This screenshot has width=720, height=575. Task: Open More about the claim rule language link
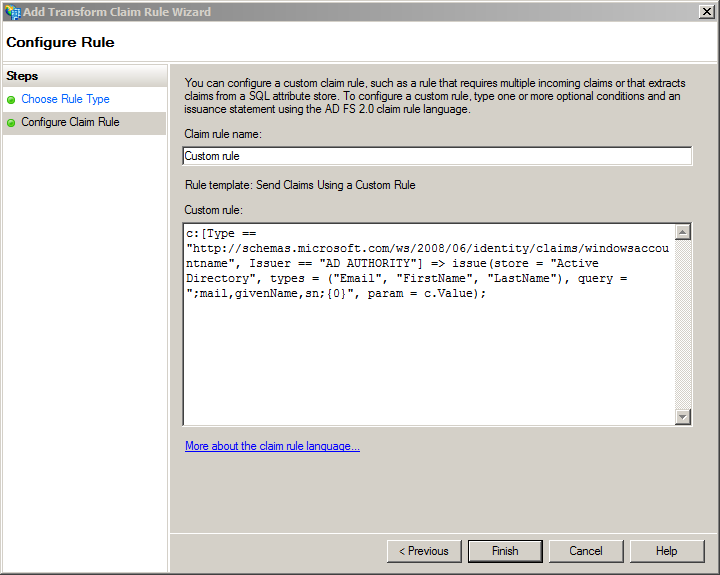pos(272,446)
